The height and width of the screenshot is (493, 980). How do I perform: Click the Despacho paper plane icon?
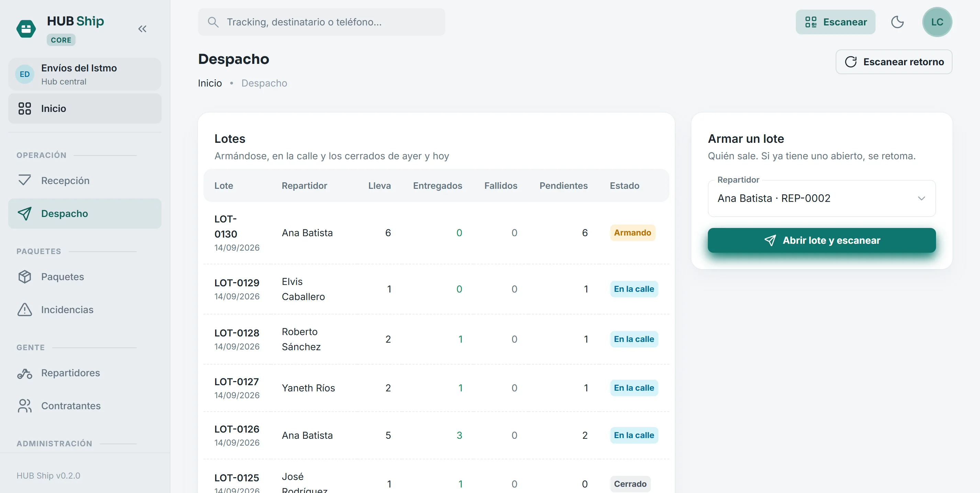pyautogui.click(x=25, y=214)
